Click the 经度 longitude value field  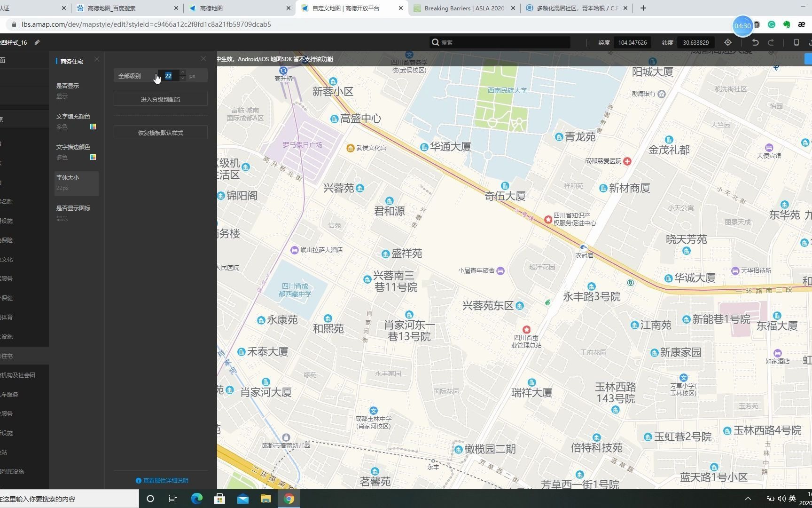tap(632, 42)
